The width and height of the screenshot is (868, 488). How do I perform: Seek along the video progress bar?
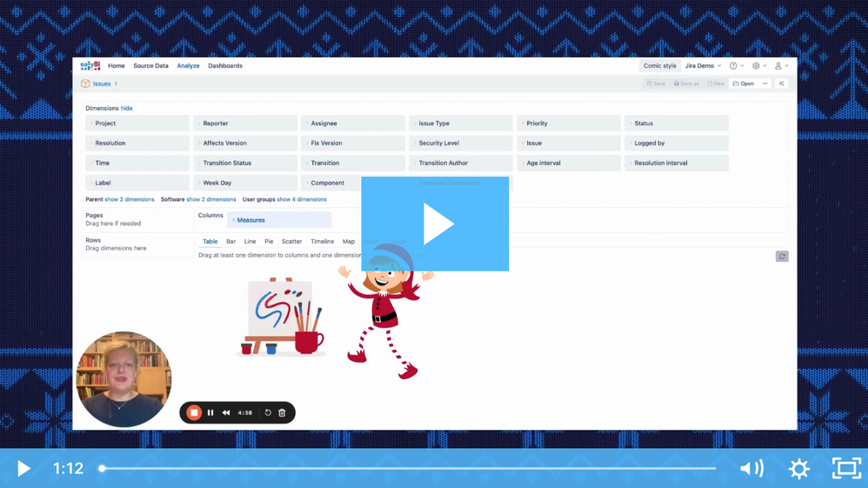click(x=409, y=469)
